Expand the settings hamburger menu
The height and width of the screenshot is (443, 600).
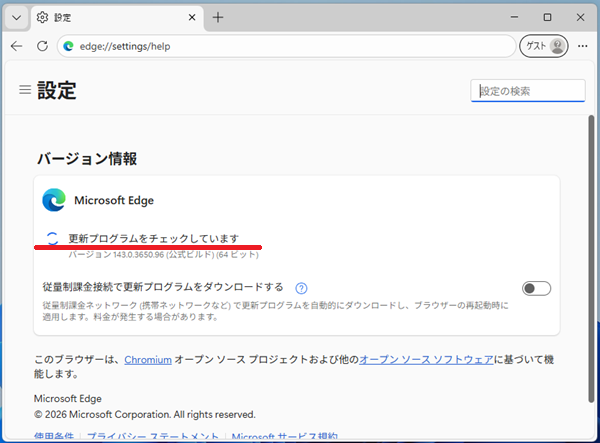coord(24,90)
